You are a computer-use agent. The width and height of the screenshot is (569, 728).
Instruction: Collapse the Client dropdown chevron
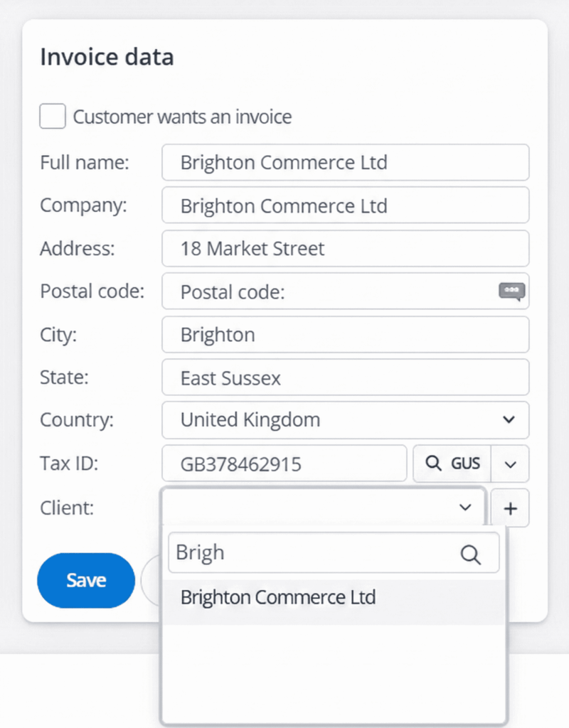(x=465, y=508)
